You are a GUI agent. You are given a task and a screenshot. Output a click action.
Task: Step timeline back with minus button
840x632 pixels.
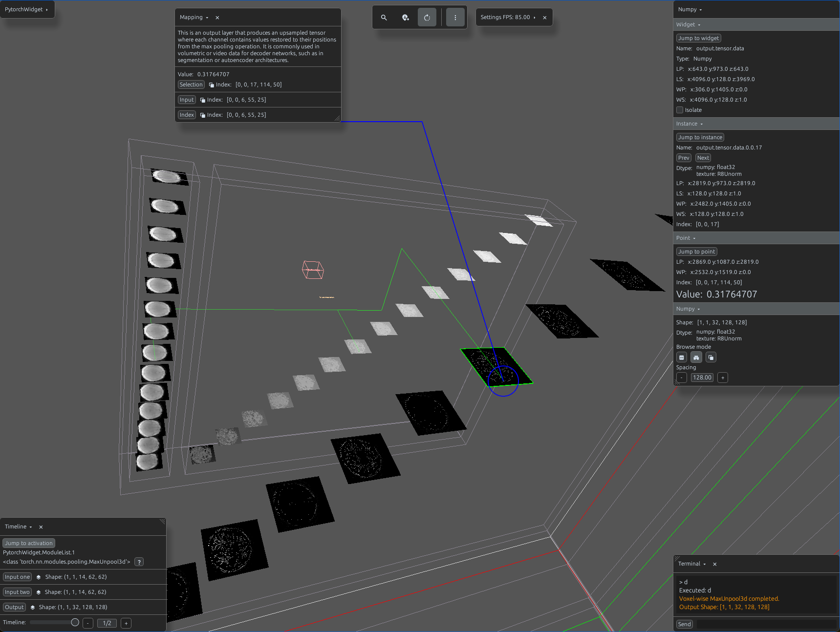pos(88,623)
